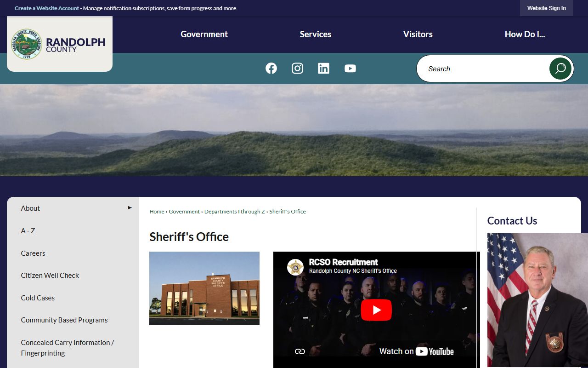Open Concealed Carry Information / Fingerprinting
588x368 pixels.
(68, 348)
